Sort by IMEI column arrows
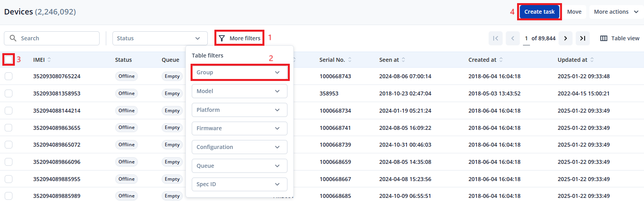The height and width of the screenshot is (201, 644). point(49,60)
